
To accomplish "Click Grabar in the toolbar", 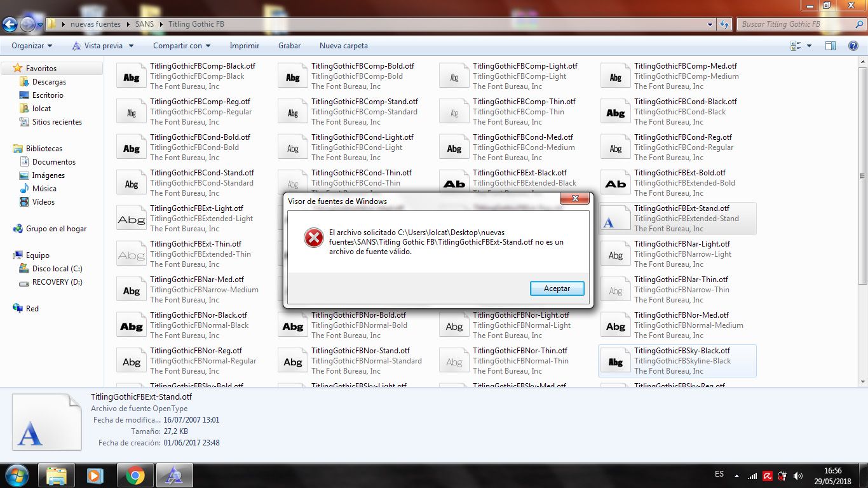I will pyautogui.click(x=290, y=46).
